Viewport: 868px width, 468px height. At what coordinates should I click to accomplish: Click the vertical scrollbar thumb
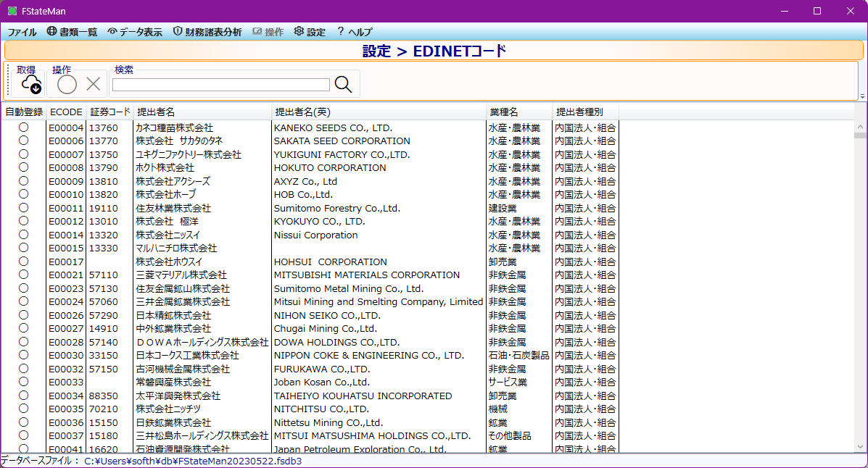[x=860, y=135]
